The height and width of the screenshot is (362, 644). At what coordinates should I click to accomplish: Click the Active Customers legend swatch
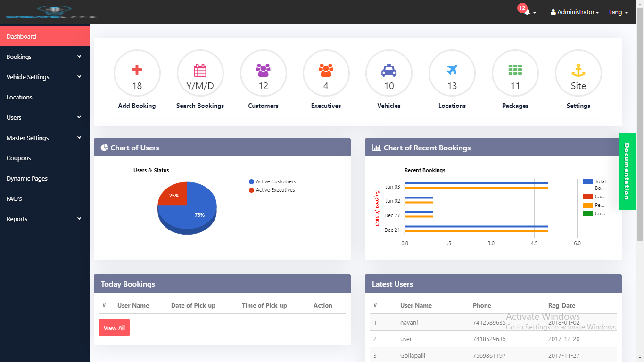(252, 181)
